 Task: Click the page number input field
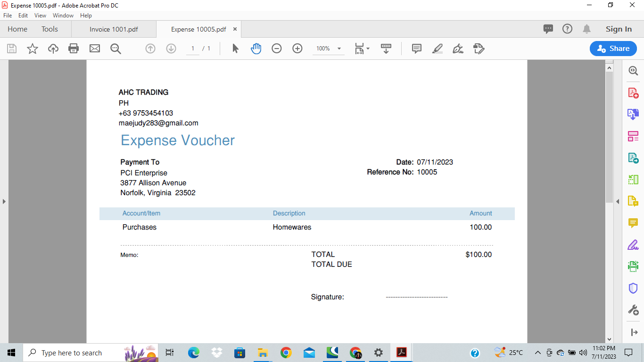(193, 49)
